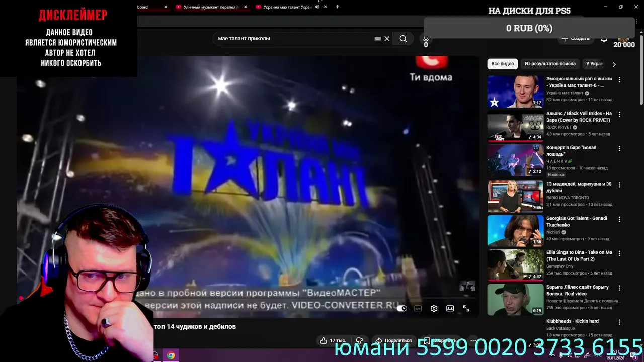Open Black Veil Brides cover thumbnail
Image resolution: width=644 pixels, height=362 pixels.
(515, 126)
